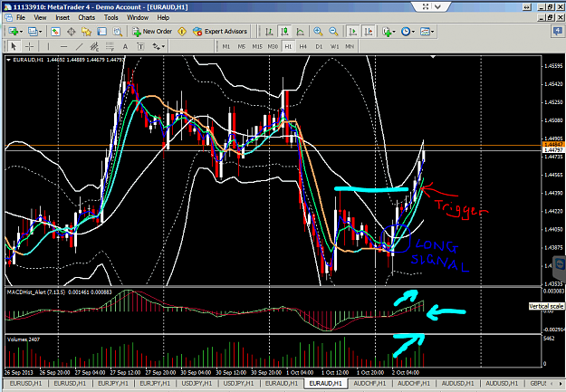Zoom in on the chart
566x392 pixels.
[318, 32]
